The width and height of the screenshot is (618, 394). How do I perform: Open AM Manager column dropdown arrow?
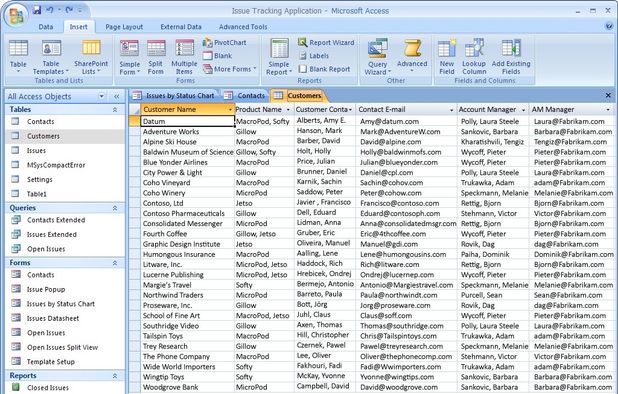[608, 110]
